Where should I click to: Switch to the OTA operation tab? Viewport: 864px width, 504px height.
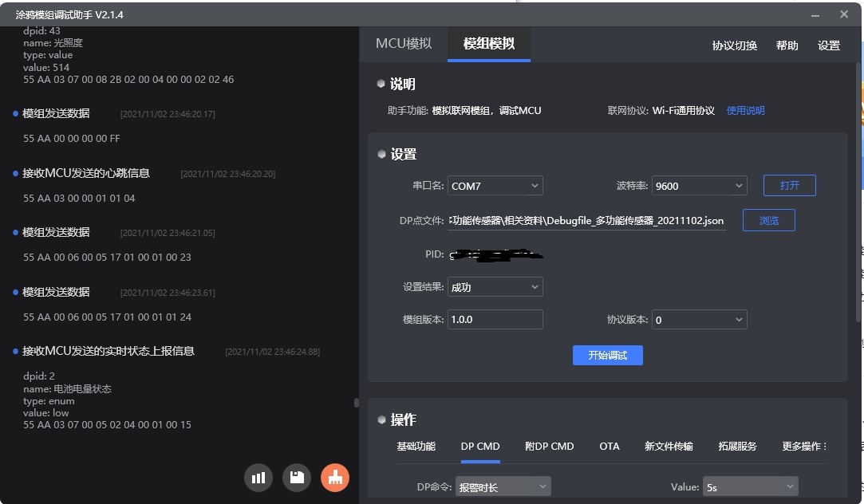coord(610,447)
